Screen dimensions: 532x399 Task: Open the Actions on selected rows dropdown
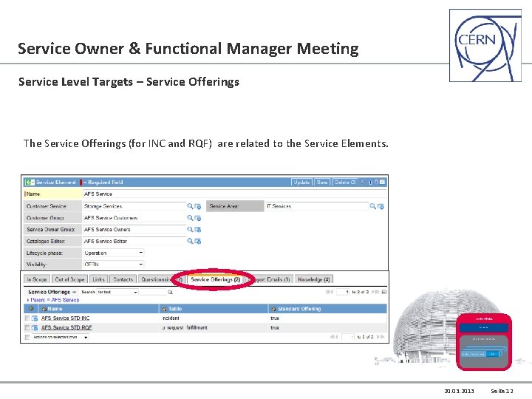pos(61,337)
